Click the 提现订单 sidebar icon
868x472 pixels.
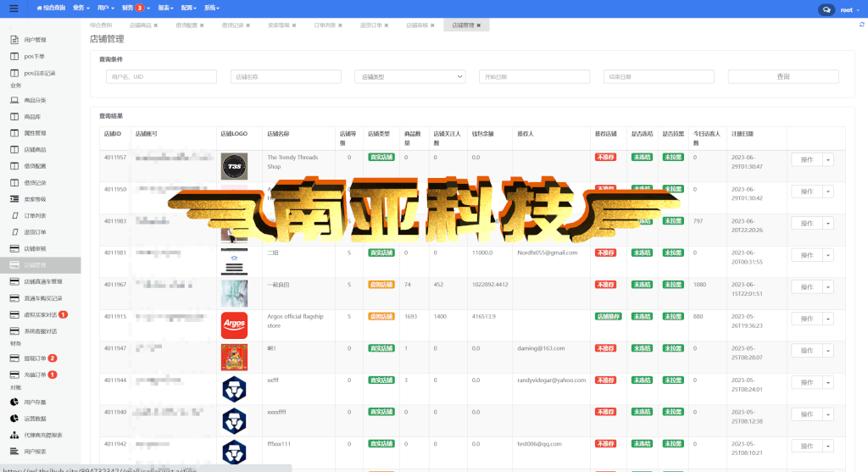click(14, 358)
